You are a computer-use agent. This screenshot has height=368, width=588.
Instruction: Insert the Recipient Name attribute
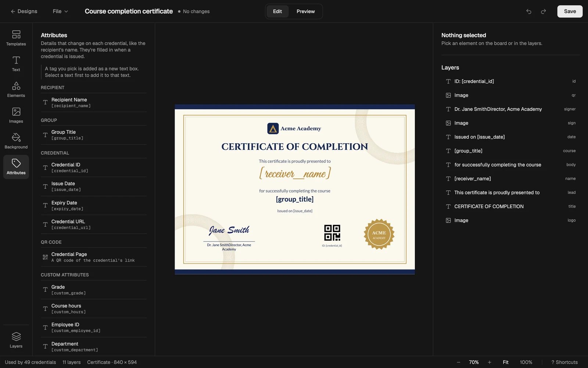94,102
